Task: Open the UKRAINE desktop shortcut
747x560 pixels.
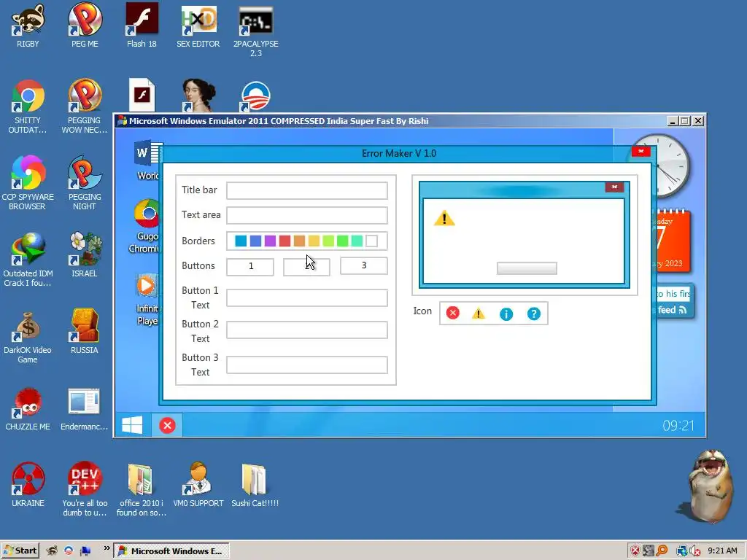Action: coord(28,485)
